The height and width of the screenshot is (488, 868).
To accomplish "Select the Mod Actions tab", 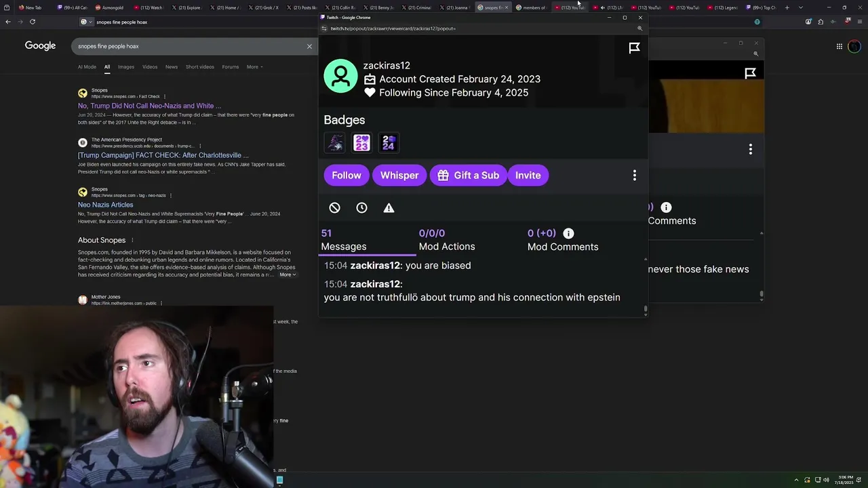I will (x=447, y=240).
